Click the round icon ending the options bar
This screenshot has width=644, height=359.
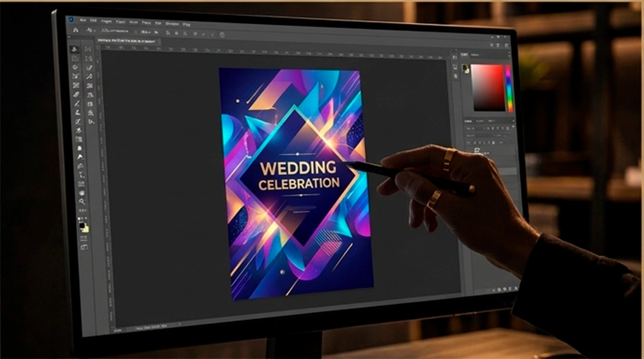(222, 35)
